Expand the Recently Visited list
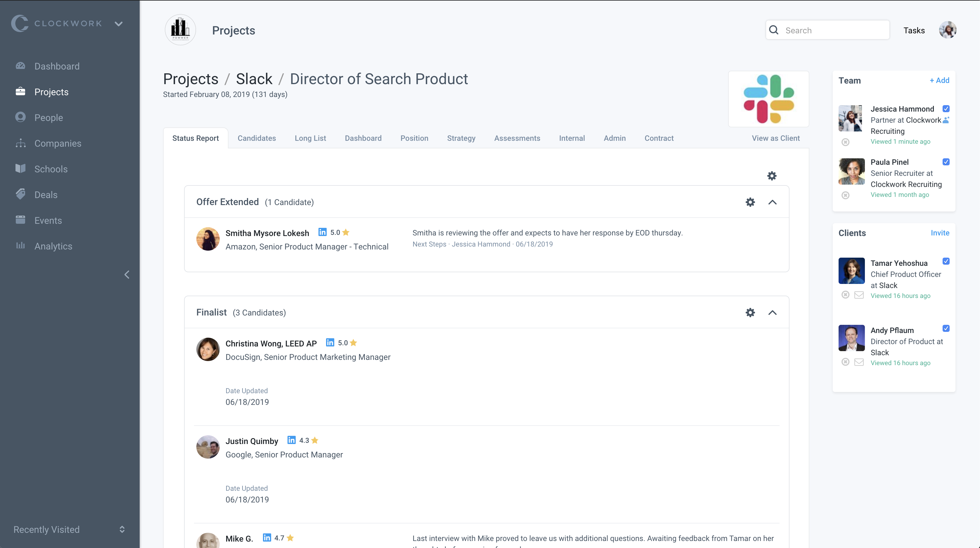This screenshot has width=980, height=548. pos(122,529)
